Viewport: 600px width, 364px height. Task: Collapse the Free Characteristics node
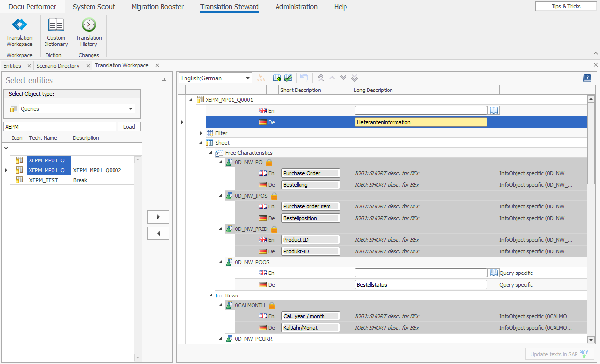210,152
